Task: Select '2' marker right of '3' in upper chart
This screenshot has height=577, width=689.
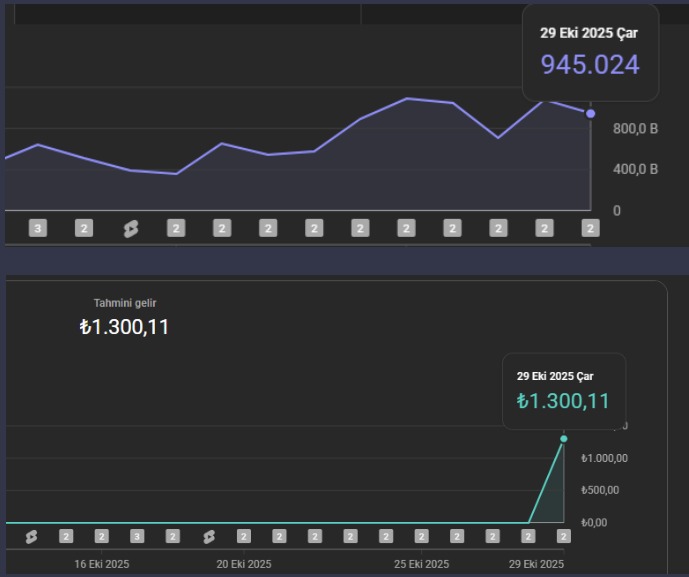Action: pyautogui.click(x=84, y=229)
